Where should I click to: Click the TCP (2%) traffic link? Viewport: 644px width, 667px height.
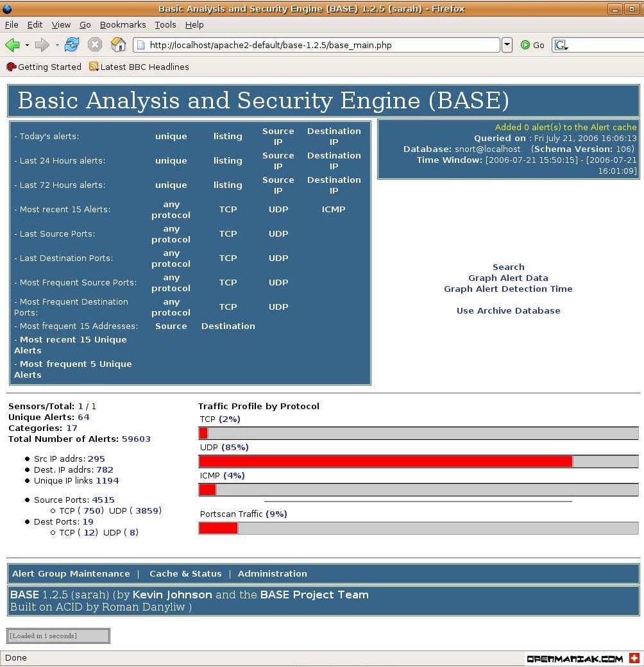click(x=230, y=419)
